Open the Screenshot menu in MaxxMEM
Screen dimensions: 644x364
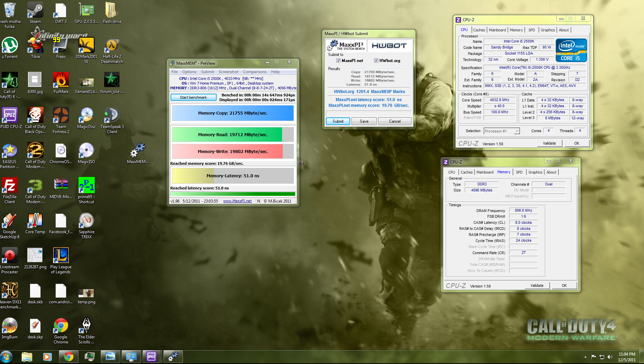(228, 72)
